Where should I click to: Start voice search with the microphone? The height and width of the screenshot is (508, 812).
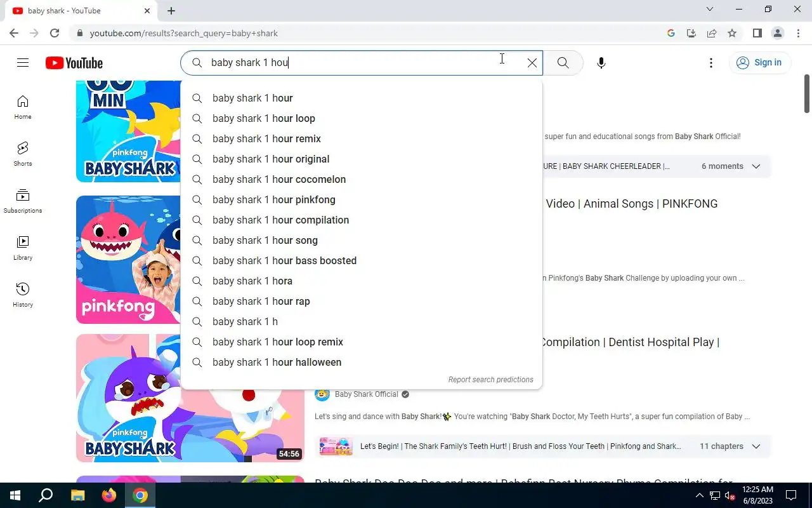pos(601,63)
